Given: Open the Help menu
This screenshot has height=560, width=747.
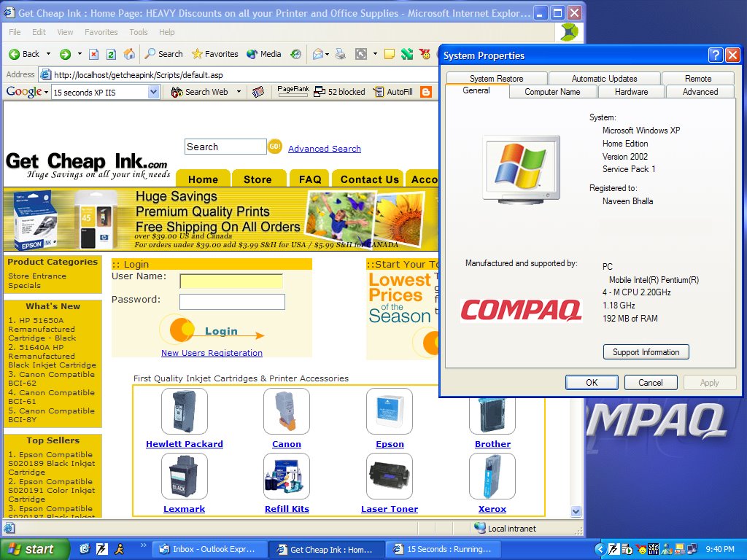Looking at the screenshot, I should (x=167, y=32).
